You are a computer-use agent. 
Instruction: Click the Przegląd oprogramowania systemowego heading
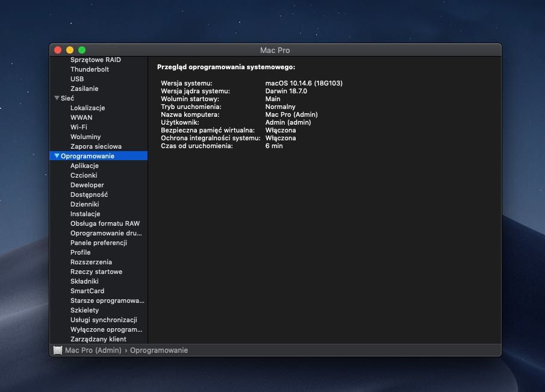point(226,67)
